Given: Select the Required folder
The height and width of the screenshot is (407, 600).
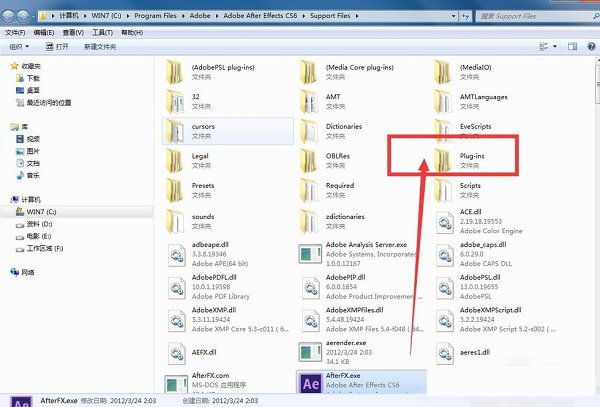Looking at the screenshot, I should coord(328,190).
